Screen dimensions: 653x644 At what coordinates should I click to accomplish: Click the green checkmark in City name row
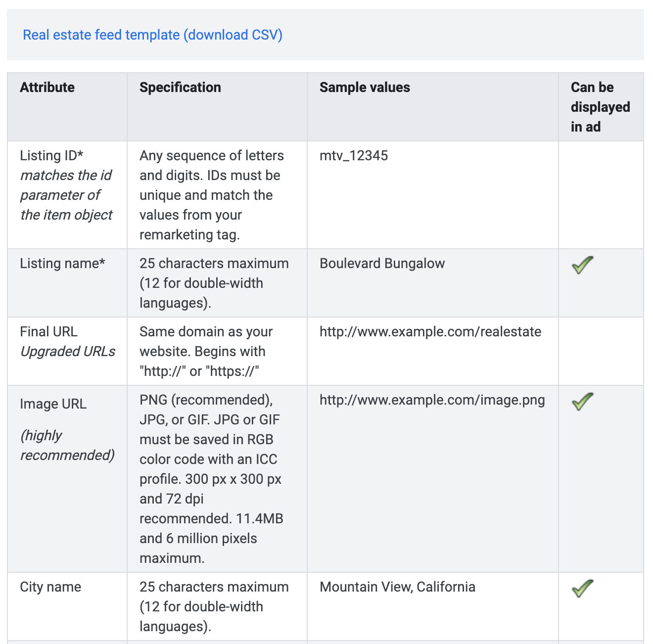tap(582, 588)
